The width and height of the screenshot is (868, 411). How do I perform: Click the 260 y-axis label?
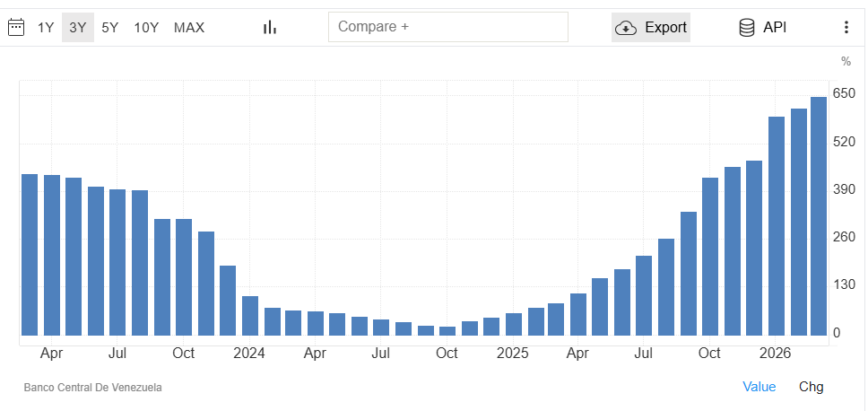point(844,237)
